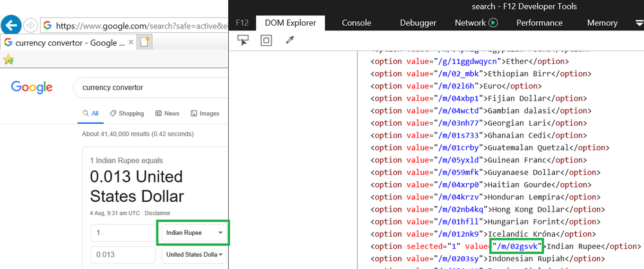Viewport: 644px width, 269px height.
Task: Select the Gambian dalasi option line
Action: [x=480, y=111]
